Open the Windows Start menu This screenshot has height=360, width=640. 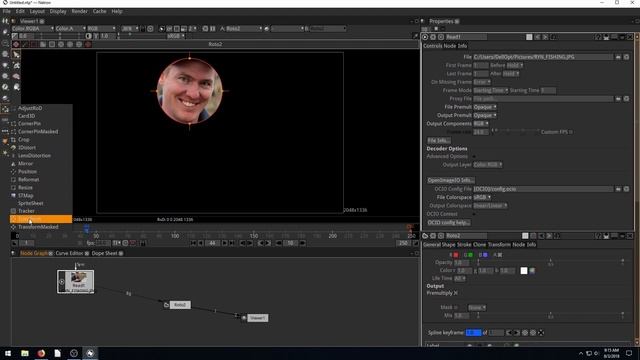[x=8, y=353]
